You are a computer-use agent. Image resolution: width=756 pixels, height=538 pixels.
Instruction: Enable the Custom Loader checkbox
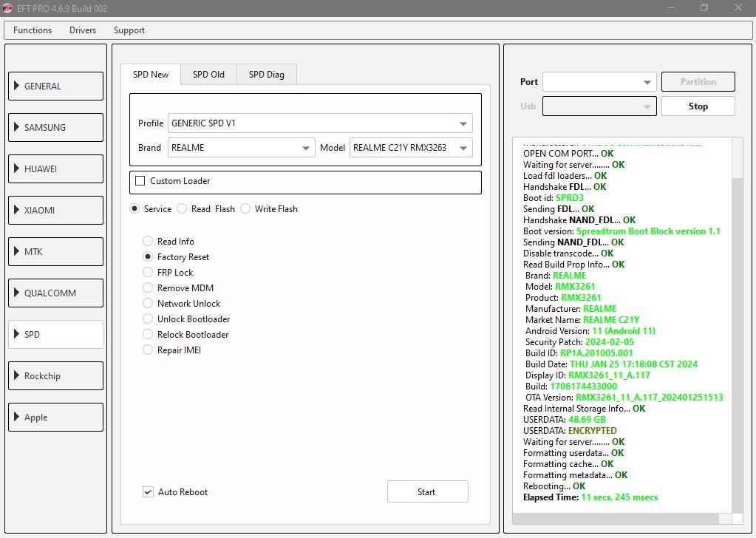coord(140,181)
